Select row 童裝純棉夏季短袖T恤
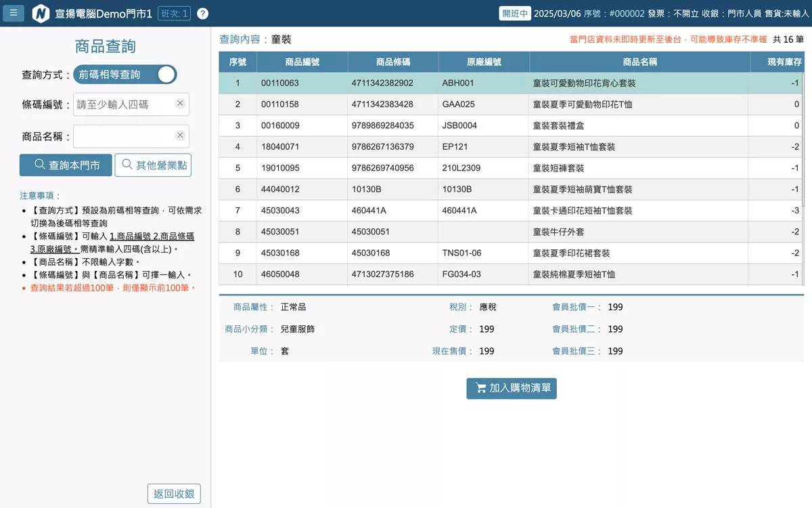 tap(511, 274)
